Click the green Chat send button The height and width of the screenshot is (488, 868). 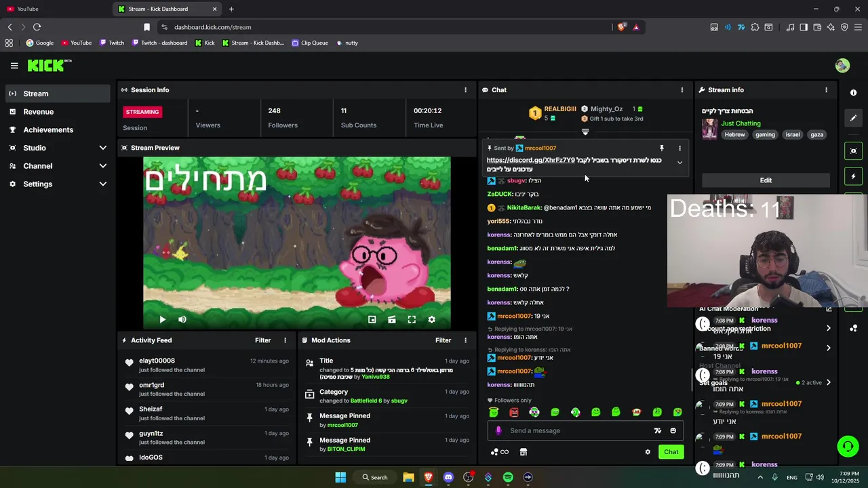coord(671,452)
